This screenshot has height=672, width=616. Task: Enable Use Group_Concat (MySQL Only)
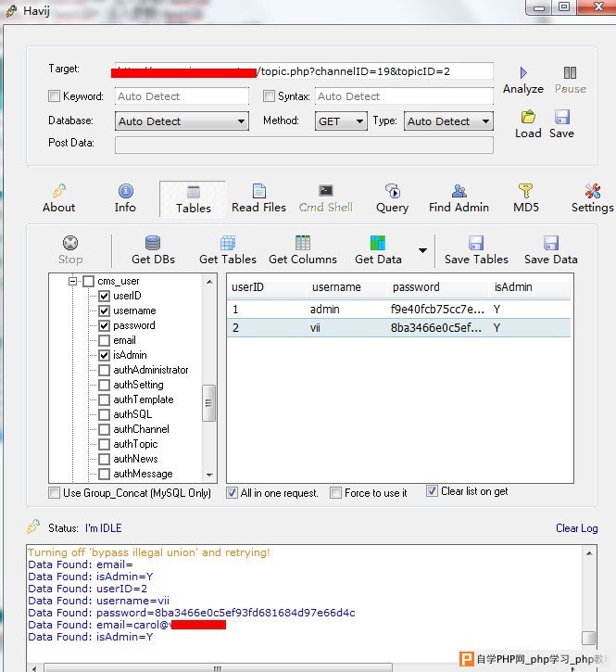point(54,493)
